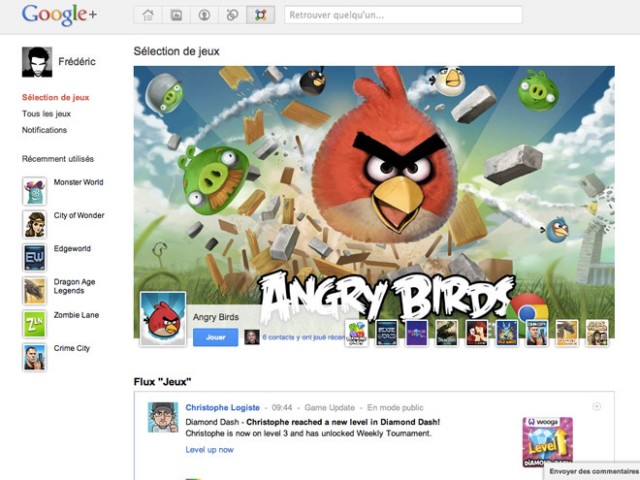Screen dimensions: 640x480
Task: Open 'Tous les jeux' in sidebar
Action: pos(46,113)
